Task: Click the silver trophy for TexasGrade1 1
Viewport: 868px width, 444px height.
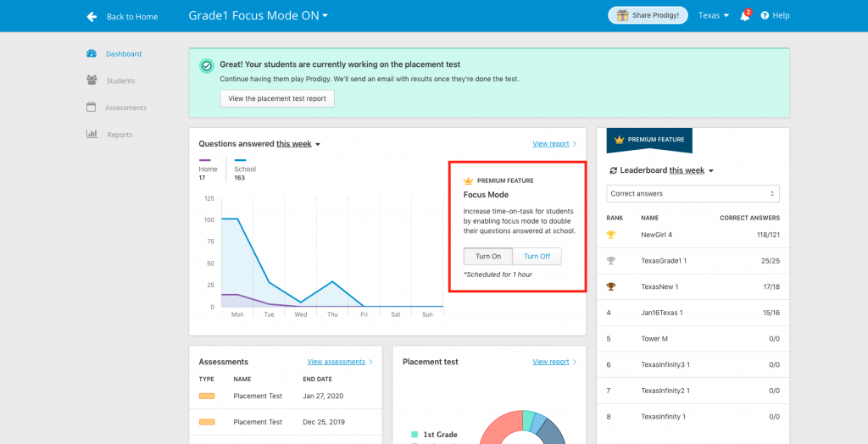Action: coord(610,261)
